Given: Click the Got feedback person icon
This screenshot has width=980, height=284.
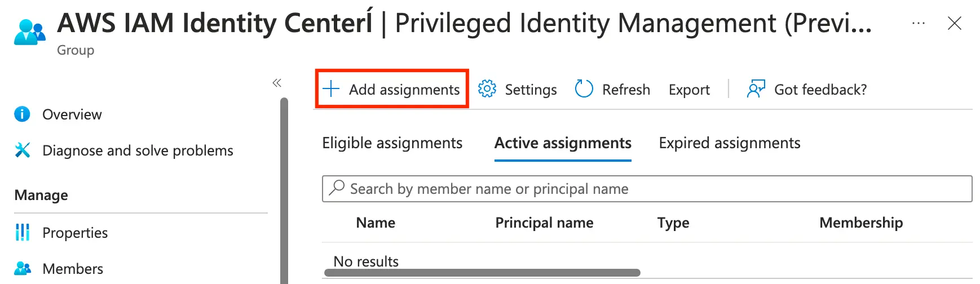Looking at the screenshot, I should (756, 89).
